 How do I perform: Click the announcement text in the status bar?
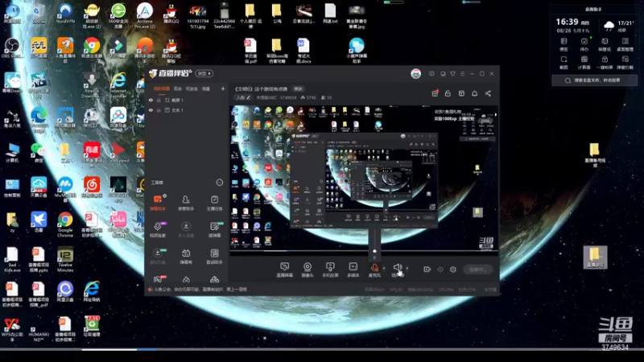200,290
